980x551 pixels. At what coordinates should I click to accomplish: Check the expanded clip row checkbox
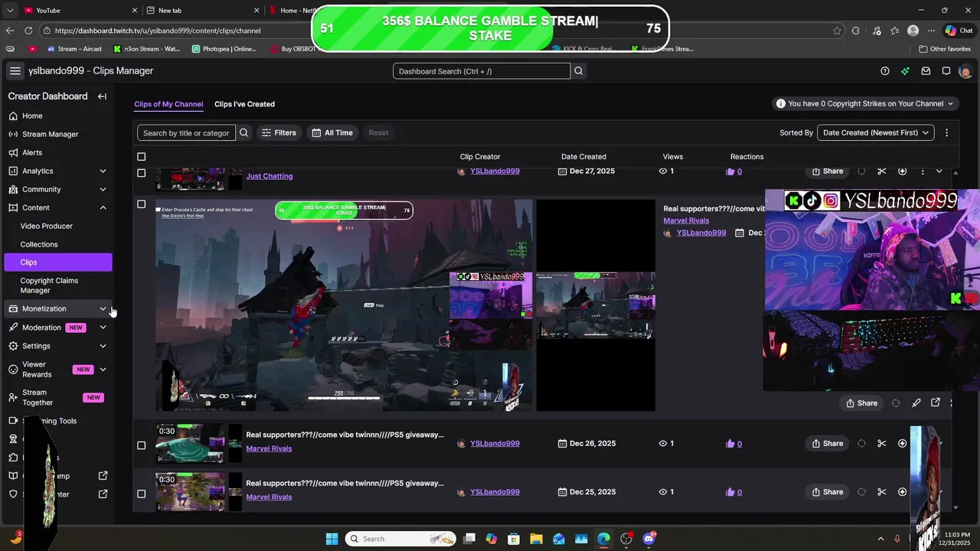tap(141, 204)
